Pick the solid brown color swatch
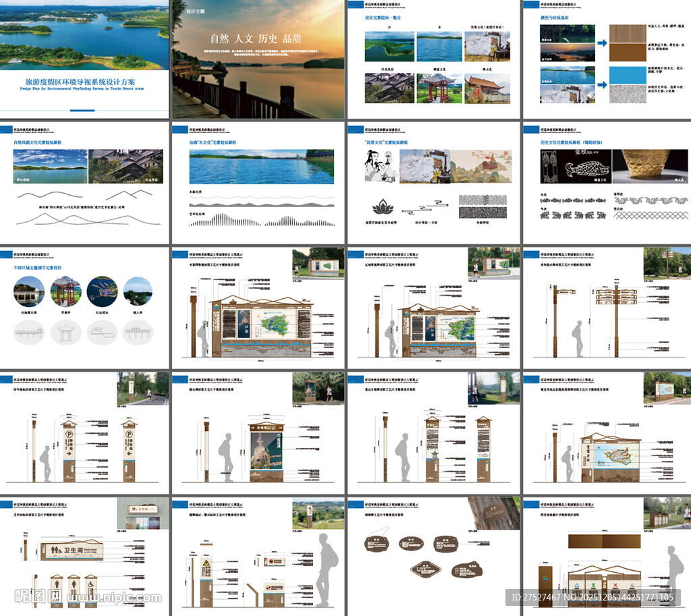This screenshot has width=691, height=616. click(x=628, y=53)
